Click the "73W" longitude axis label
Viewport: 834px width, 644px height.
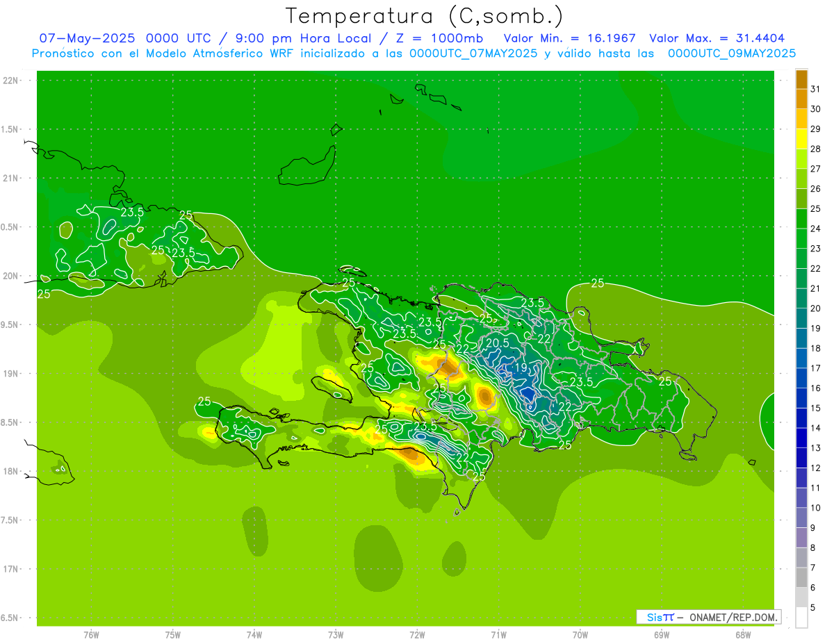coord(336,634)
